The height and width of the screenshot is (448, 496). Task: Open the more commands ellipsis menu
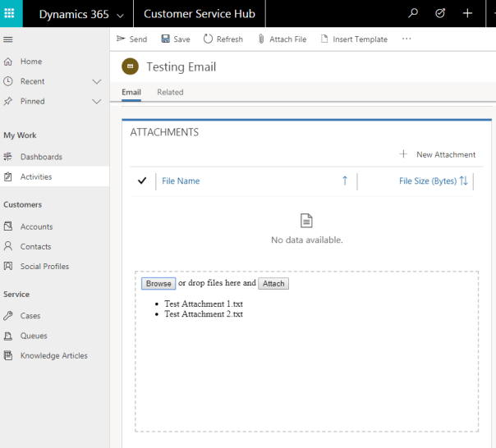pos(406,39)
